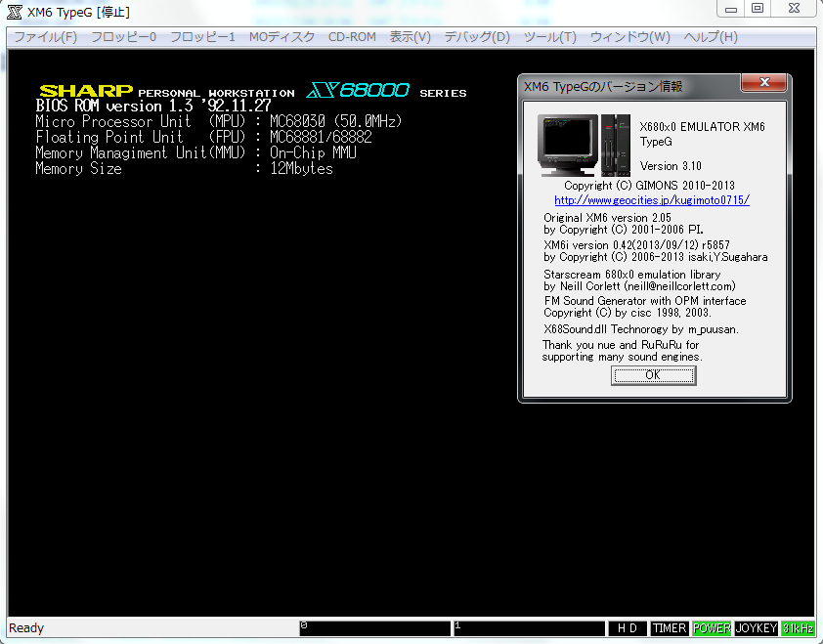Viewport: 823px width, 644px height.
Task: Click the "12Mbytes" memory size value
Action: point(301,168)
